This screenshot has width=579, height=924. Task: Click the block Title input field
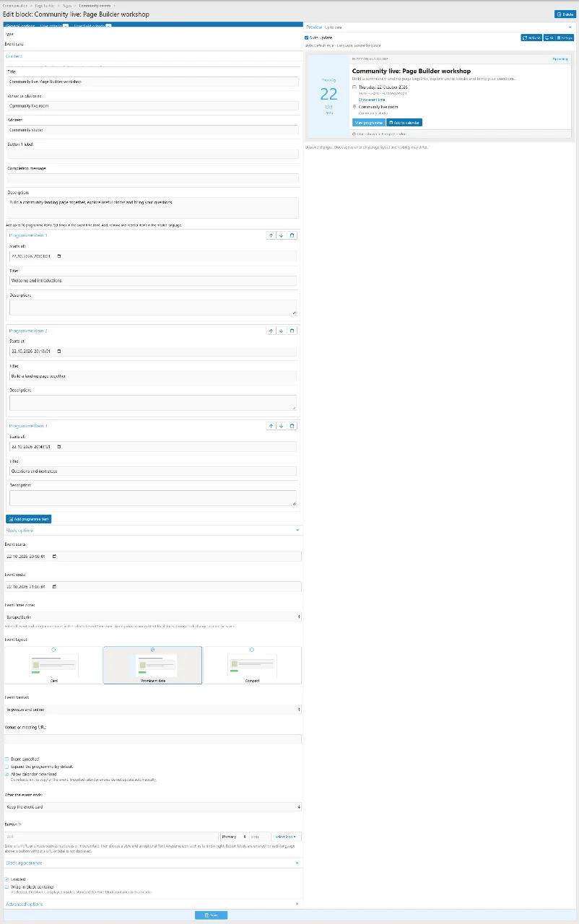point(152,82)
